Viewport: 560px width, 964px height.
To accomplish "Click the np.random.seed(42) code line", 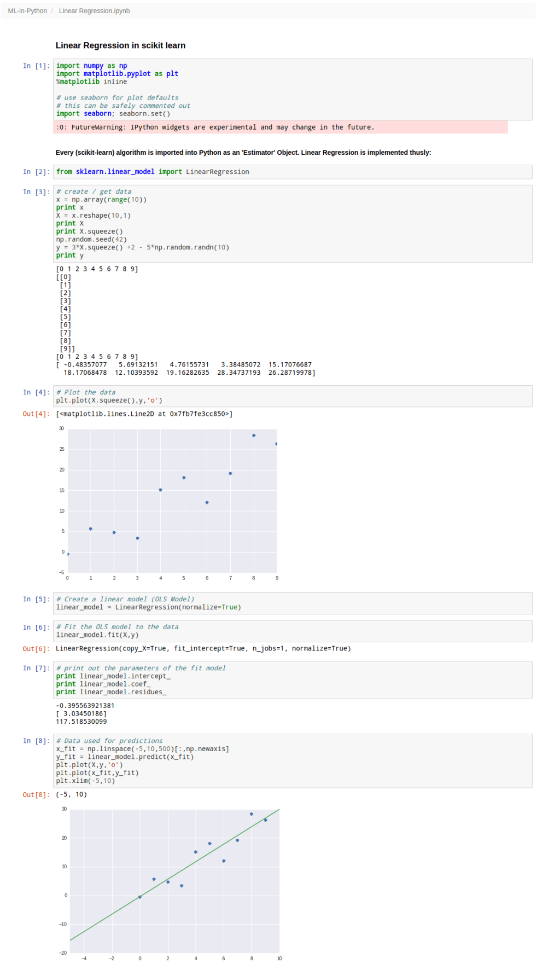I will coord(91,240).
